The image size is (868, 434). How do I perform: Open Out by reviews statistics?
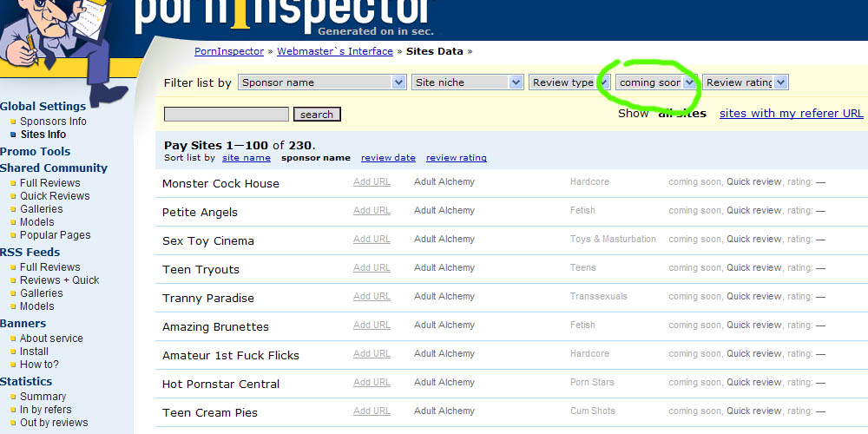click(54, 423)
